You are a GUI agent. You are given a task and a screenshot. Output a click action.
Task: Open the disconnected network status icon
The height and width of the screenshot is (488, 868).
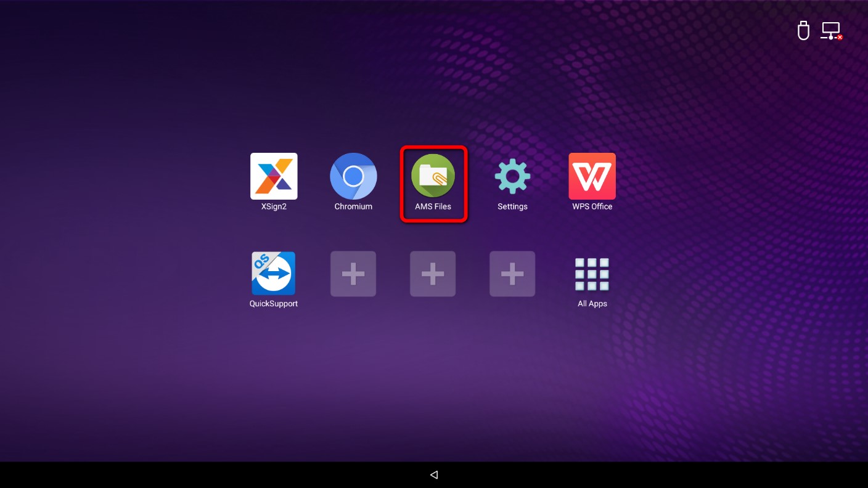coord(832,31)
